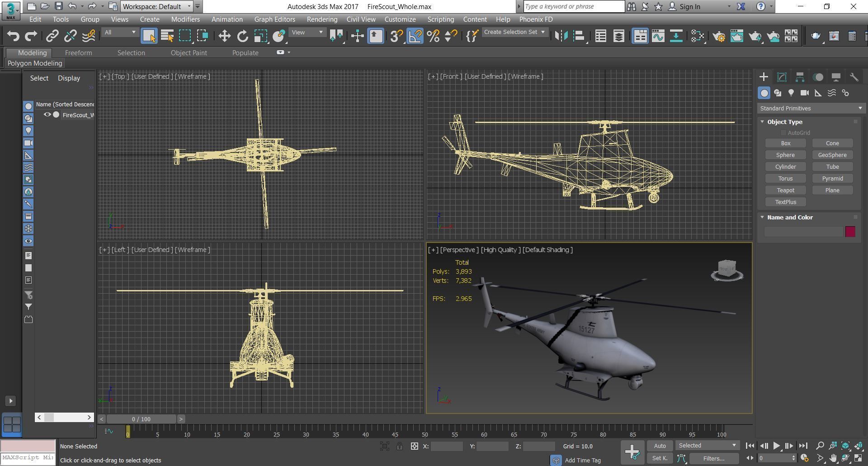Click the TextPlus button

tap(785, 202)
